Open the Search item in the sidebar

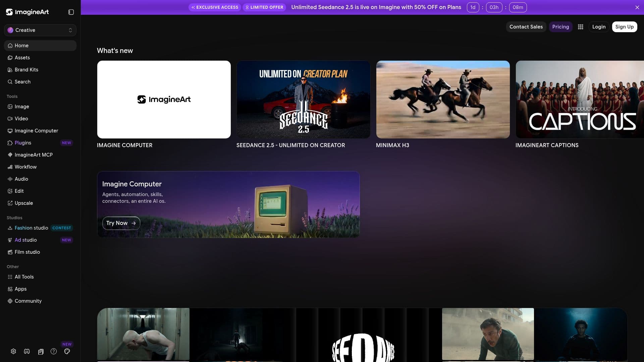pos(40,82)
